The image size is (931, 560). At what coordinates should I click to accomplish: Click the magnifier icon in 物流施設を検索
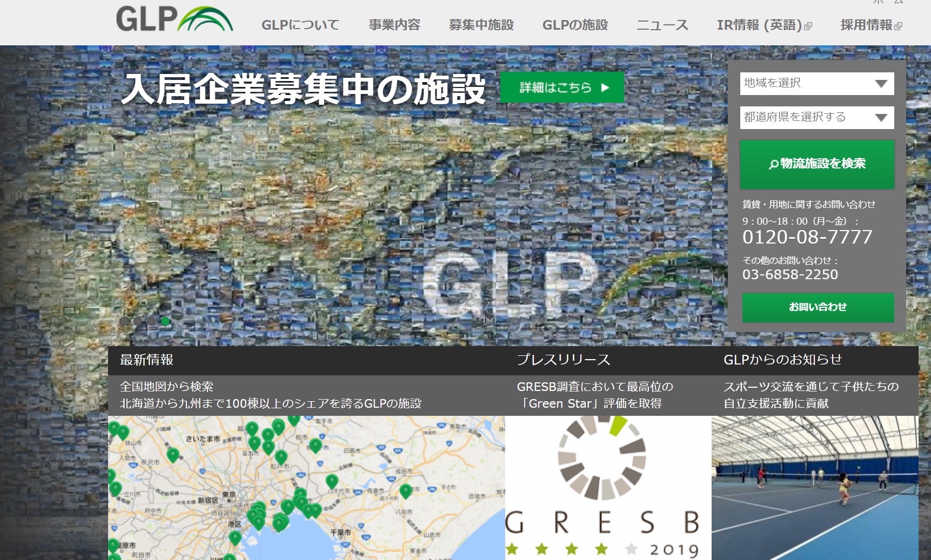(774, 164)
